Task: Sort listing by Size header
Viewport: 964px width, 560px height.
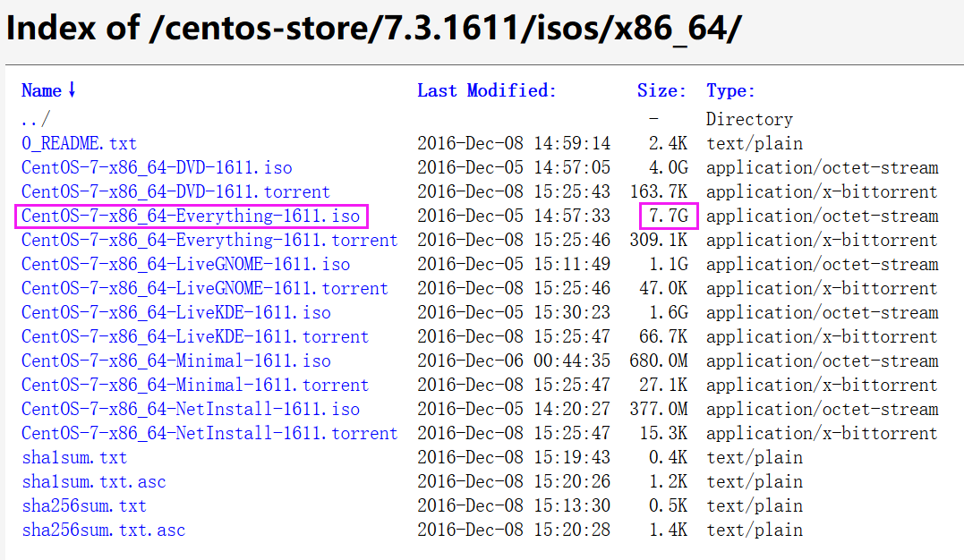Action: point(661,90)
